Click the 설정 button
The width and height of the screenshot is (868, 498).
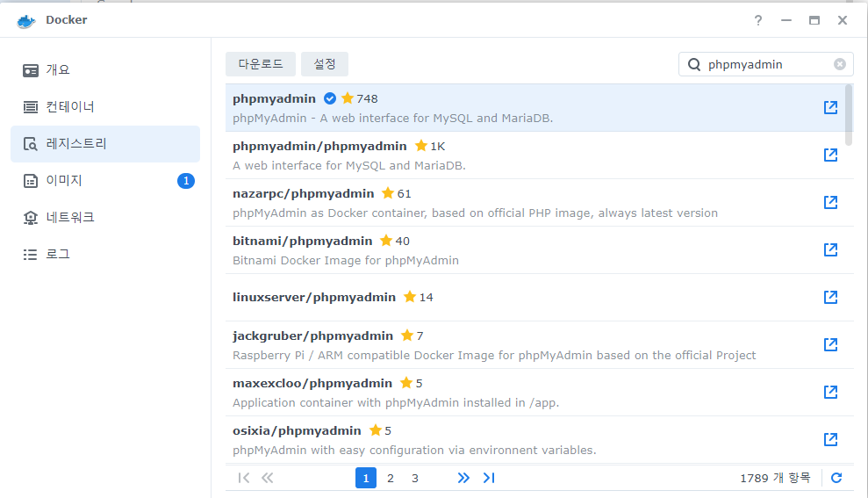pyautogui.click(x=325, y=64)
